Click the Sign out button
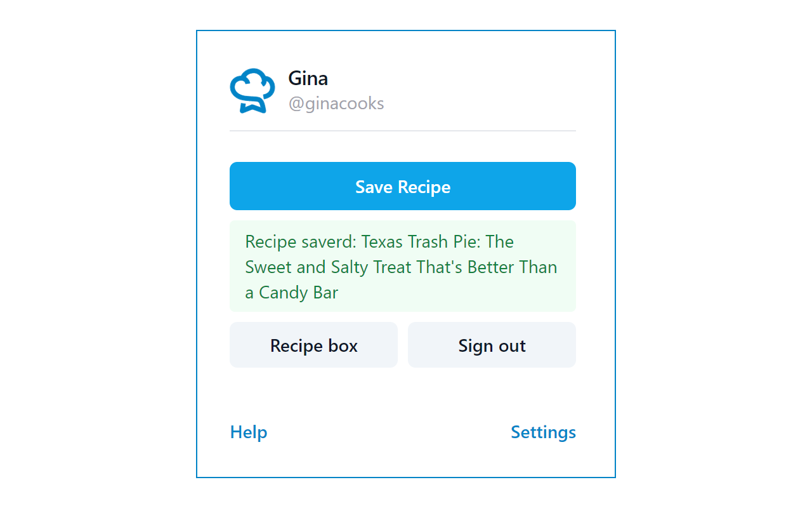The image size is (812, 508). tap(492, 345)
